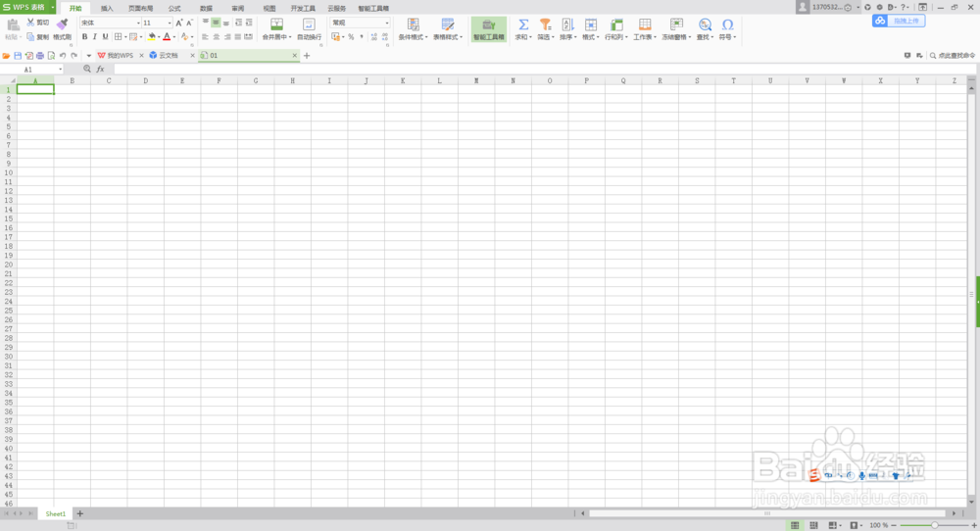The width and height of the screenshot is (980, 531).
Task: Click the save disk icon in quick access bar
Action: click(x=18, y=56)
